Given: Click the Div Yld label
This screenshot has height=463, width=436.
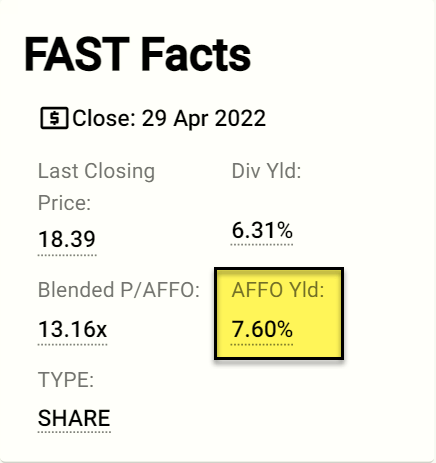Looking at the screenshot, I should (266, 171).
